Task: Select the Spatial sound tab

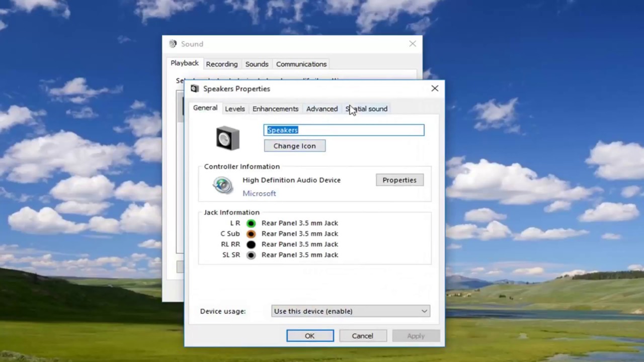Action: [366, 109]
